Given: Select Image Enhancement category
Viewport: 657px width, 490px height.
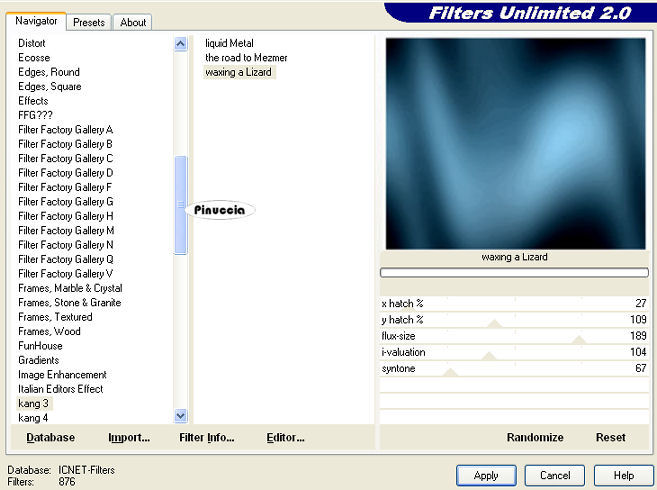Looking at the screenshot, I should click(62, 374).
